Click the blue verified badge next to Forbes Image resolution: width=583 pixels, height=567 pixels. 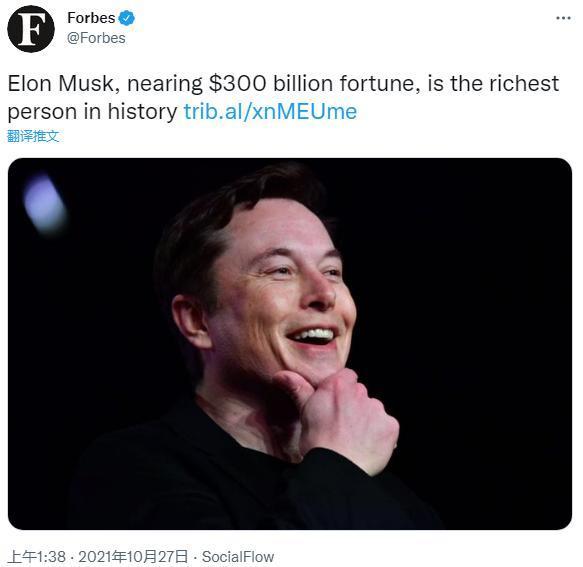coord(127,18)
